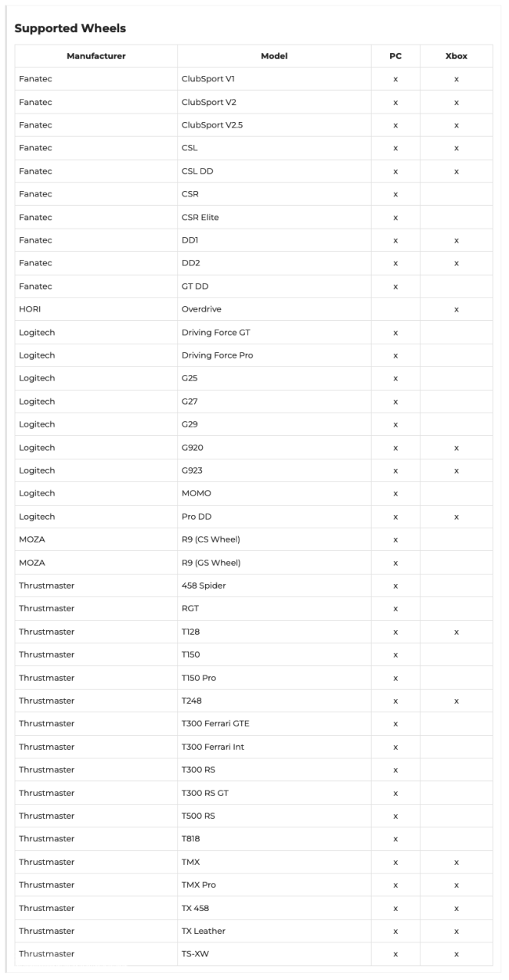The height and width of the screenshot is (980, 509).
Task: Select the CSL DD model cell
Action: point(275,171)
